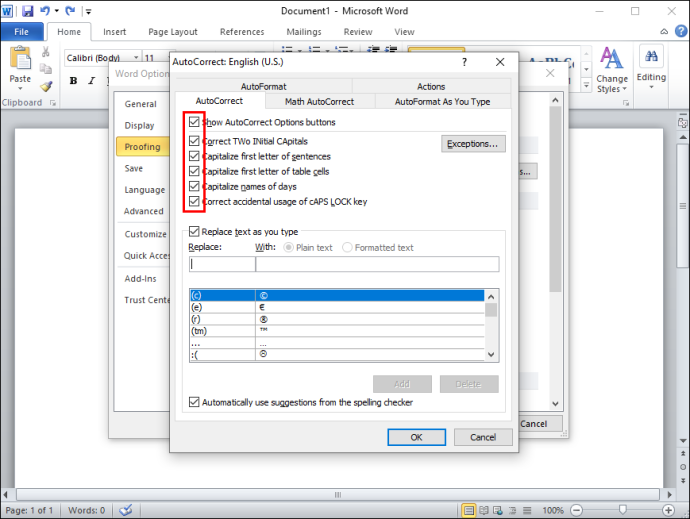
Task: Click the Undo arrow icon
Action: pyautogui.click(x=44, y=11)
